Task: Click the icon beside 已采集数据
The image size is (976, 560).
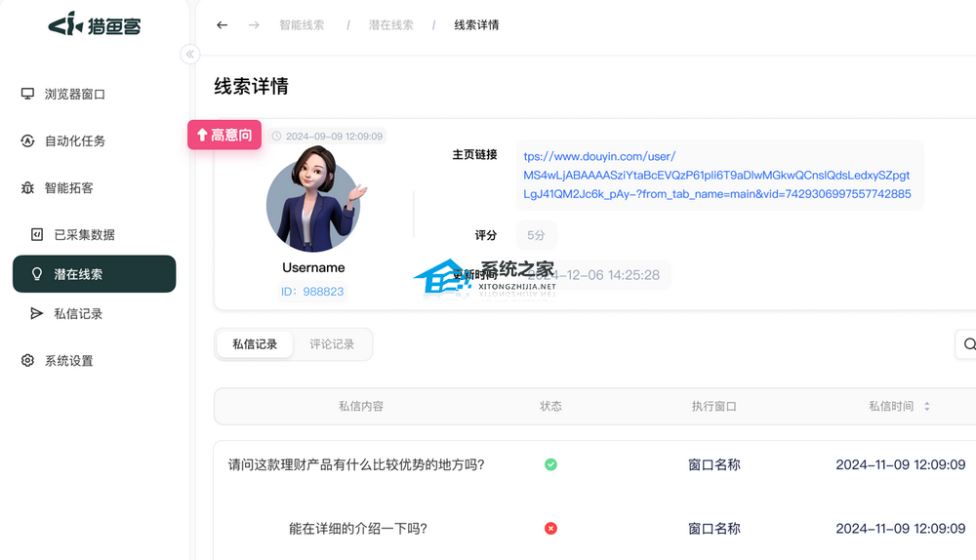Action: click(x=37, y=234)
